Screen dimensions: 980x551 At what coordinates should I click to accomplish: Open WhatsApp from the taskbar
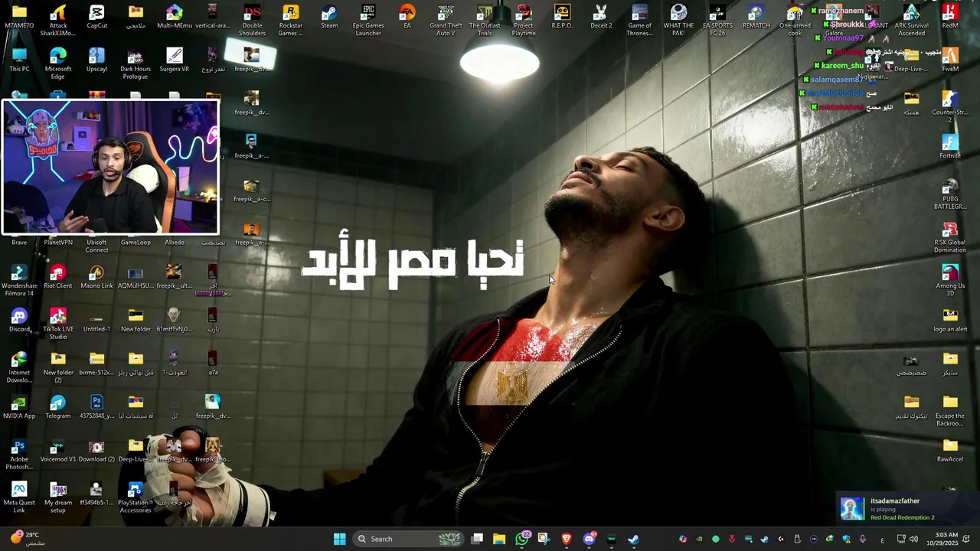(522, 539)
